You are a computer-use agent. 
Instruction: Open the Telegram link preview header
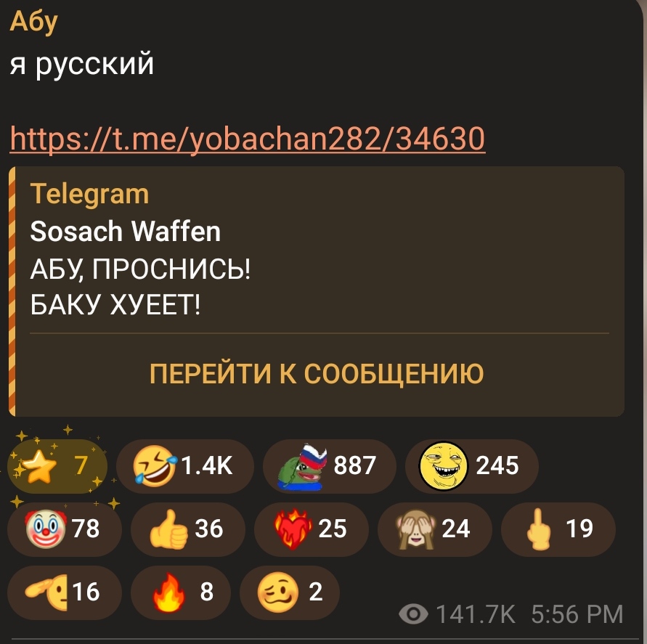(89, 194)
